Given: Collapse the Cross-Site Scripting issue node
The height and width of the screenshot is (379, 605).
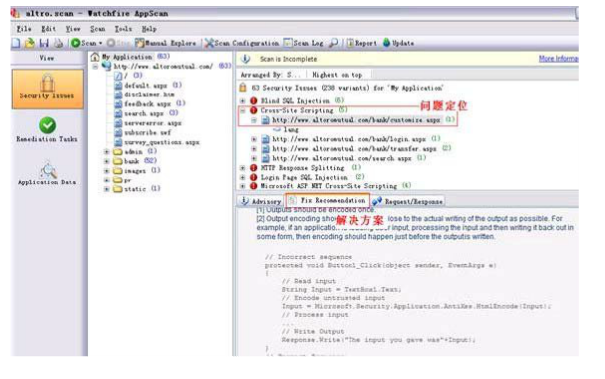Looking at the screenshot, I should [243, 110].
